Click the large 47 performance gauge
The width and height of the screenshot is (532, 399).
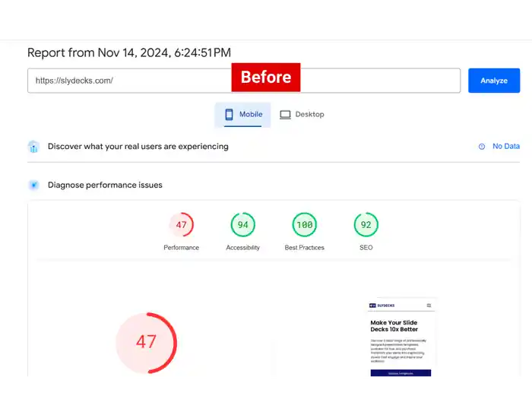pos(146,343)
